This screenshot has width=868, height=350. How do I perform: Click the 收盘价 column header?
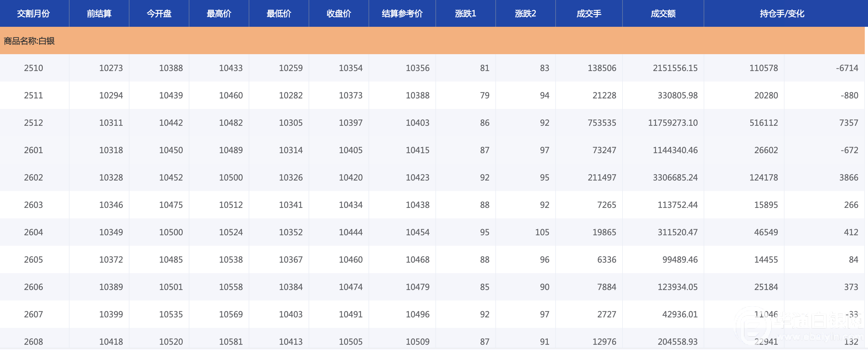tap(339, 13)
